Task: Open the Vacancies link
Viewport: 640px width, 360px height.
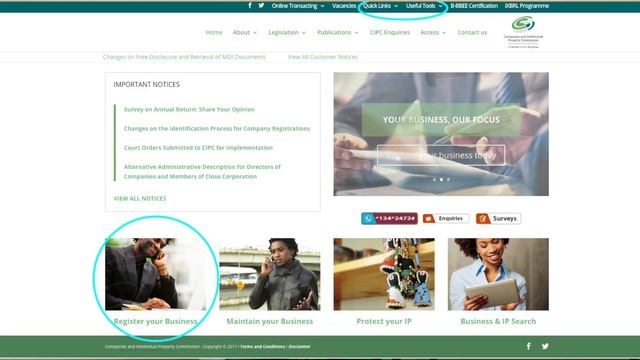Action: coord(344,6)
